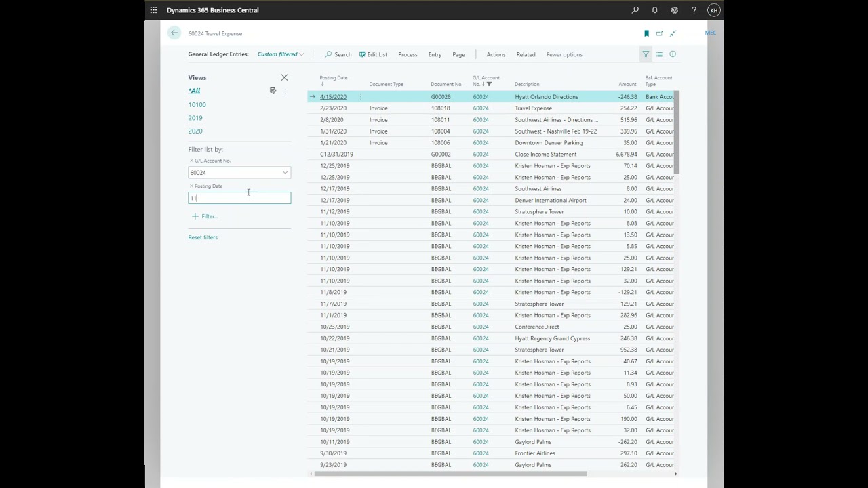Viewport: 868px width, 488px height.
Task: Open the KH user account avatar
Action: (713, 10)
